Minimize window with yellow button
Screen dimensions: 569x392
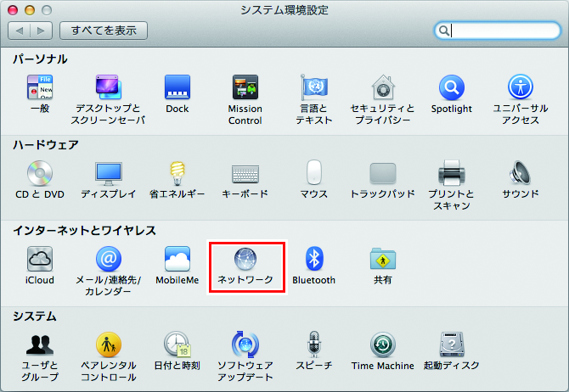(30, 10)
